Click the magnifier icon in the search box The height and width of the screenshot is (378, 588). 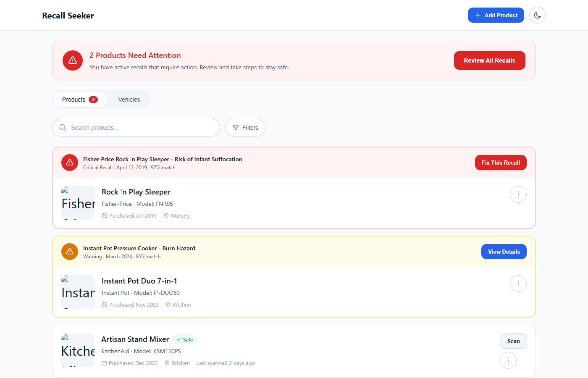point(63,128)
